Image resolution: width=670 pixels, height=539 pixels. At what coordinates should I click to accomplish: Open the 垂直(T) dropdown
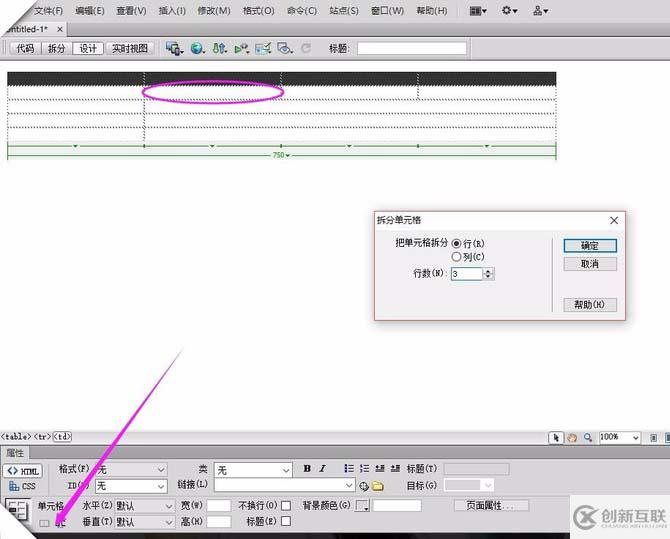pos(144,522)
